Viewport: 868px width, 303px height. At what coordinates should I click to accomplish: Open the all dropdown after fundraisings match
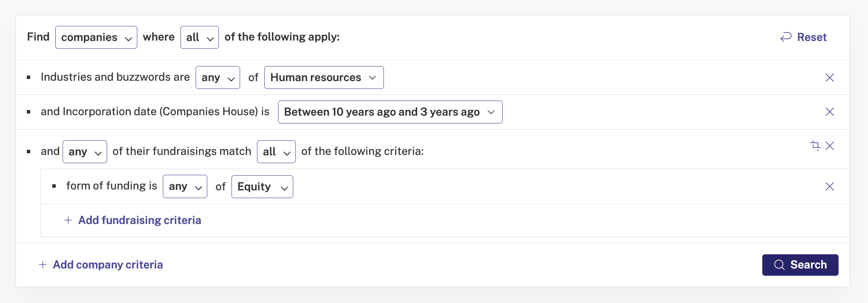click(x=276, y=151)
